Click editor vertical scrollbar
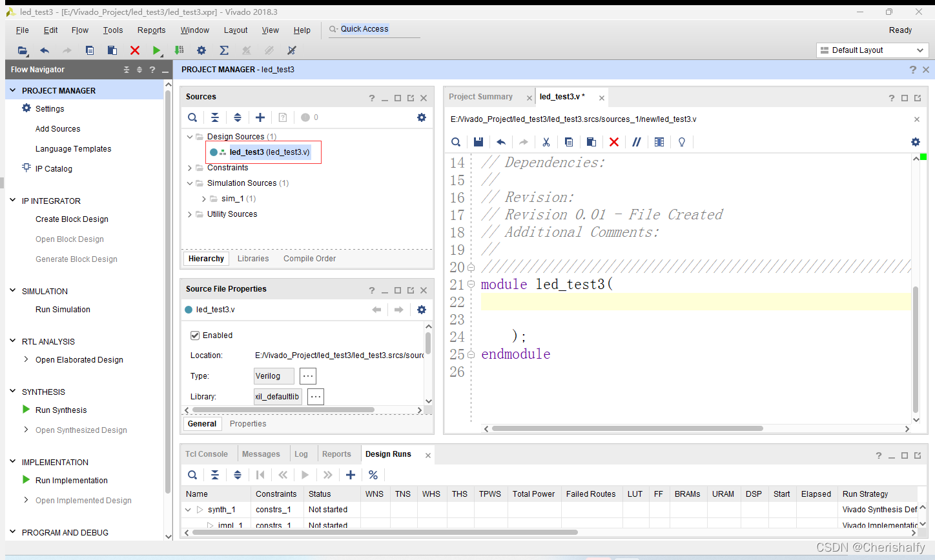Viewport: 935px width, 560px height. 916,348
